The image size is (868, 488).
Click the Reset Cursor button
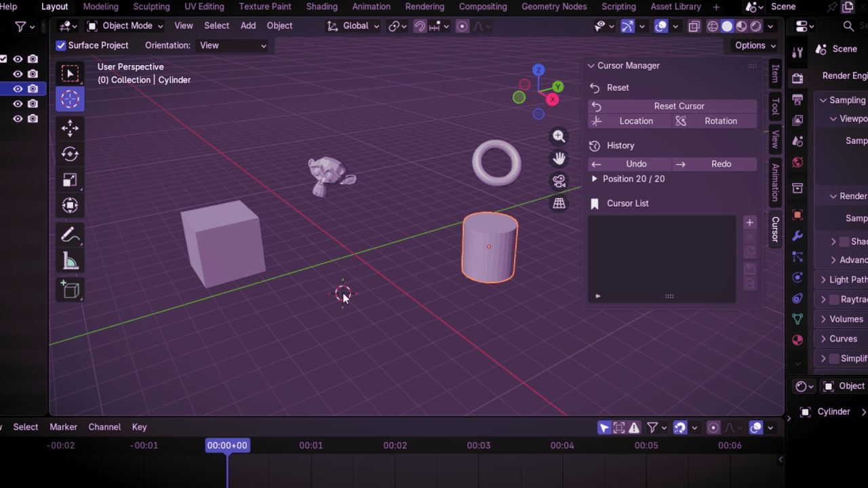pos(672,106)
